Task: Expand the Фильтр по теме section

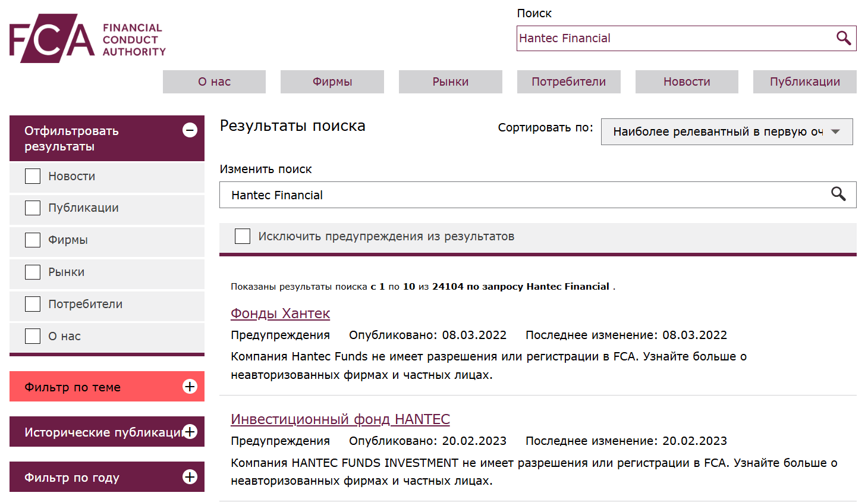Action: (190, 386)
